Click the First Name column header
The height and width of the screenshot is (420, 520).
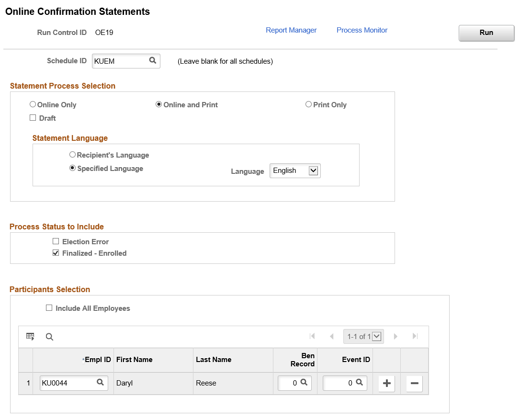click(135, 360)
